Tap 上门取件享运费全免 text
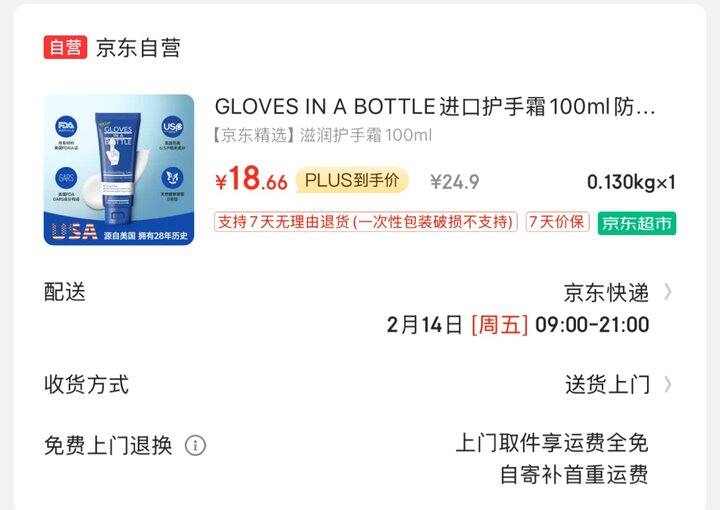Image resolution: width=720 pixels, height=510 pixels. click(x=551, y=443)
